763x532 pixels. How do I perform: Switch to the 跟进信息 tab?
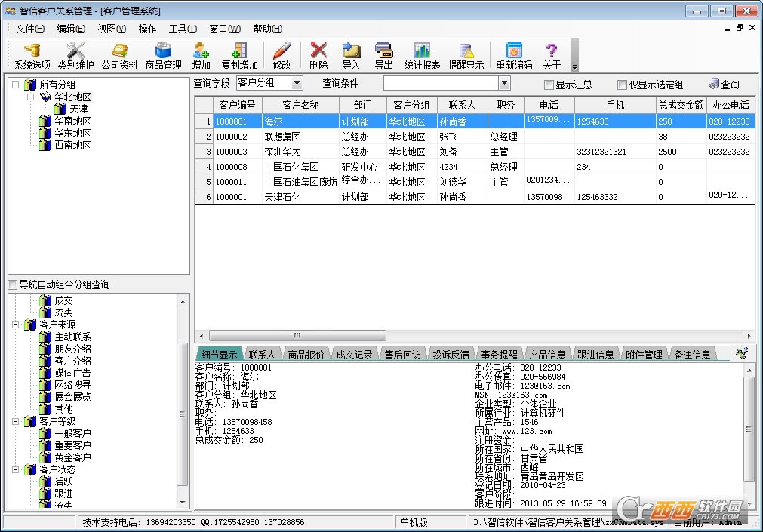click(595, 355)
